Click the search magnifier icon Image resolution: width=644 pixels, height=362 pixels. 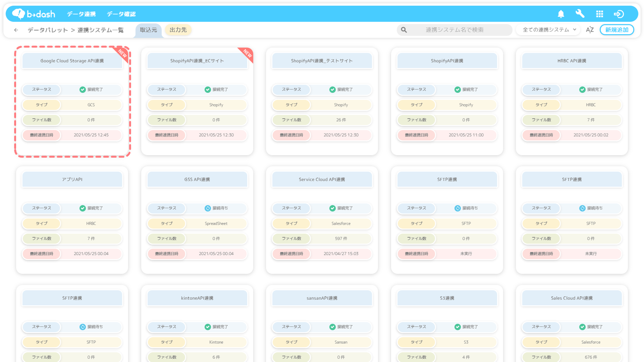click(x=404, y=30)
